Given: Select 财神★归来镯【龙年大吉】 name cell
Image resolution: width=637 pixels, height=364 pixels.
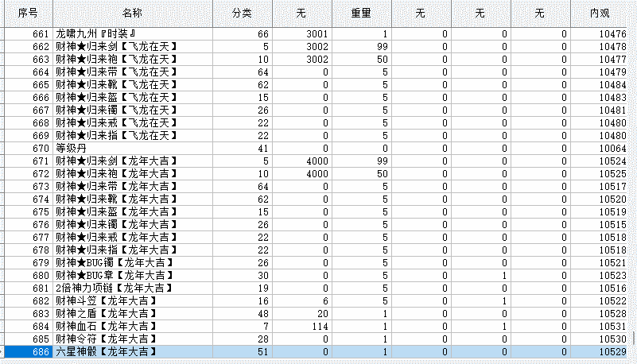Looking at the screenshot, I should point(133,224).
